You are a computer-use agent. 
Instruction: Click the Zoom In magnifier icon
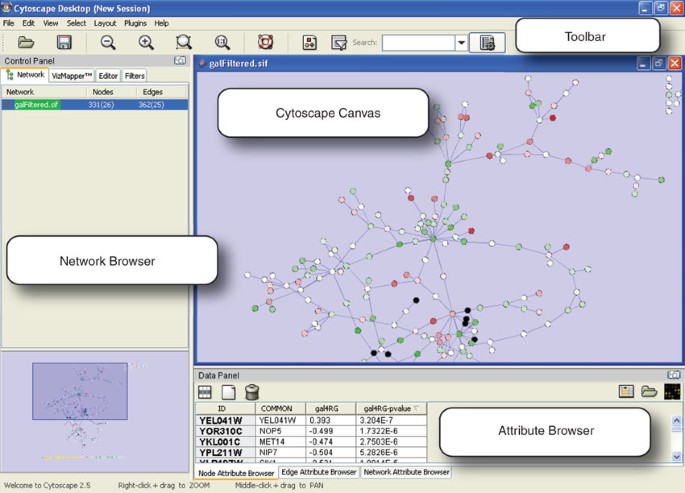pyautogui.click(x=146, y=42)
